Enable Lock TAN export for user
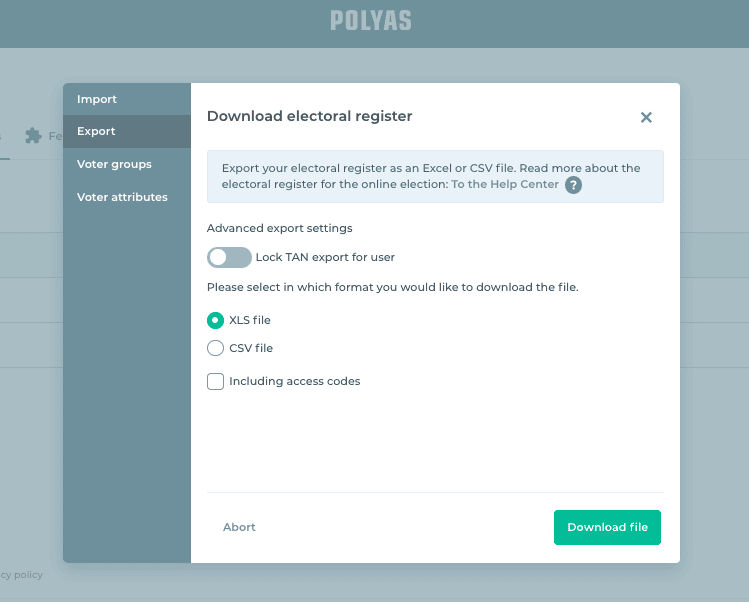749x602 pixels. click(x=229, y=257)
